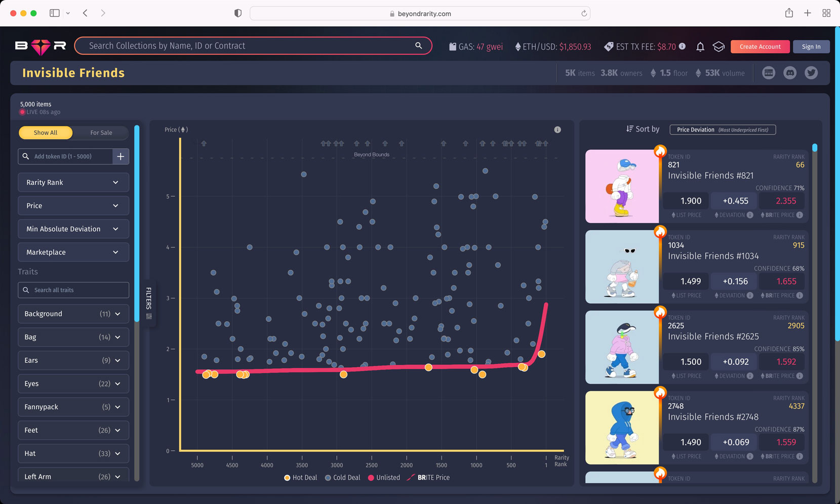The height and width of the screenshot is (504, 840).
Task: Toggle Cold Deal legend item
Action: [x=343, y=478]
